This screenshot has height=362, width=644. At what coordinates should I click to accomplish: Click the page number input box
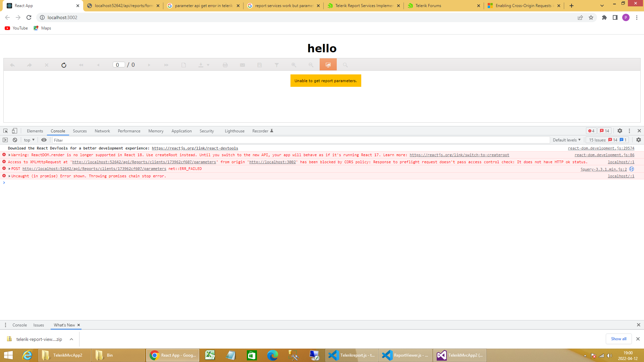pyautogui.click(x=119, y=65)
